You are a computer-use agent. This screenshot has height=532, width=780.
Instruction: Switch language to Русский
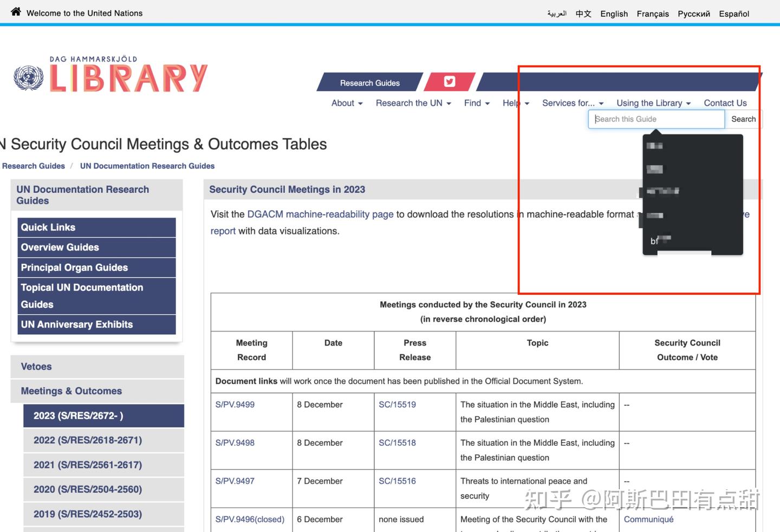point(694,14)
